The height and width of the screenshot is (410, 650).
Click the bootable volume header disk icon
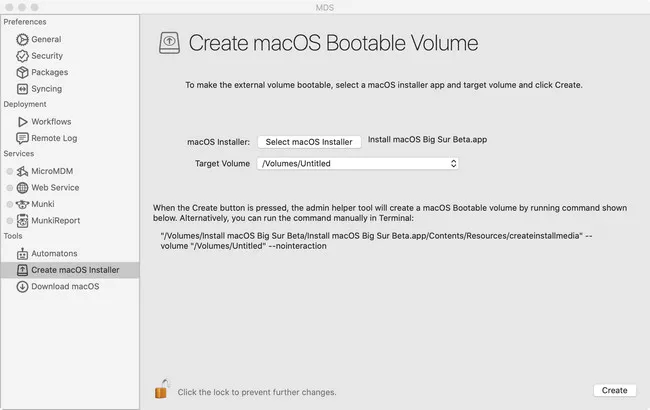point(169,43)
